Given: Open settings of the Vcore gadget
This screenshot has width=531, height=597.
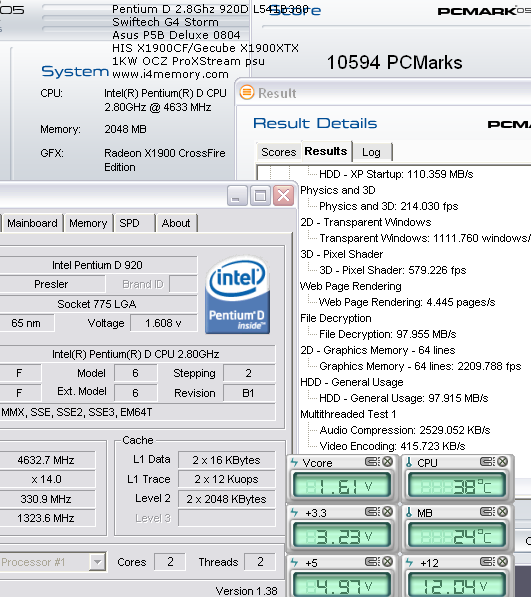Looking at the screenshot, I should point(372,462).
